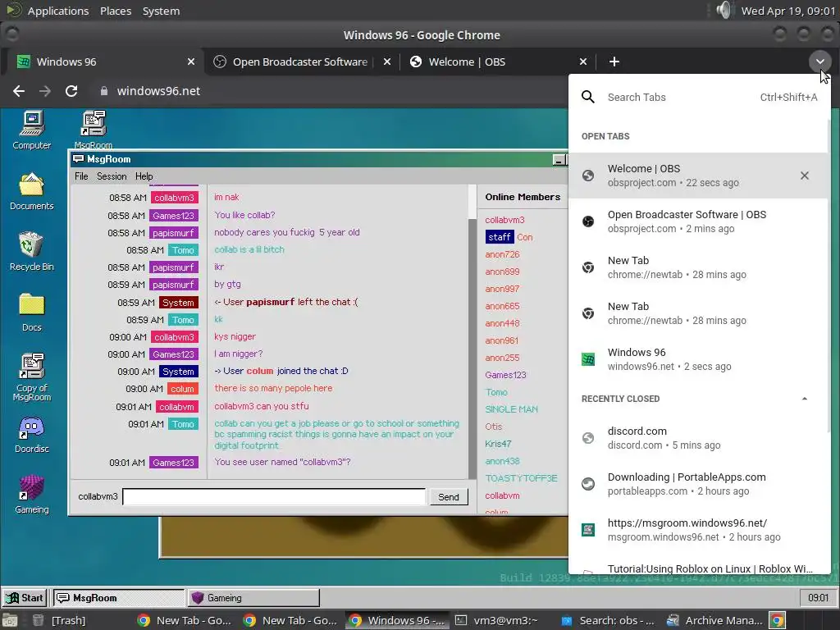Click anon726 in Online Members
This screenshot has height=630, width=840.
[x=502, y=254]
